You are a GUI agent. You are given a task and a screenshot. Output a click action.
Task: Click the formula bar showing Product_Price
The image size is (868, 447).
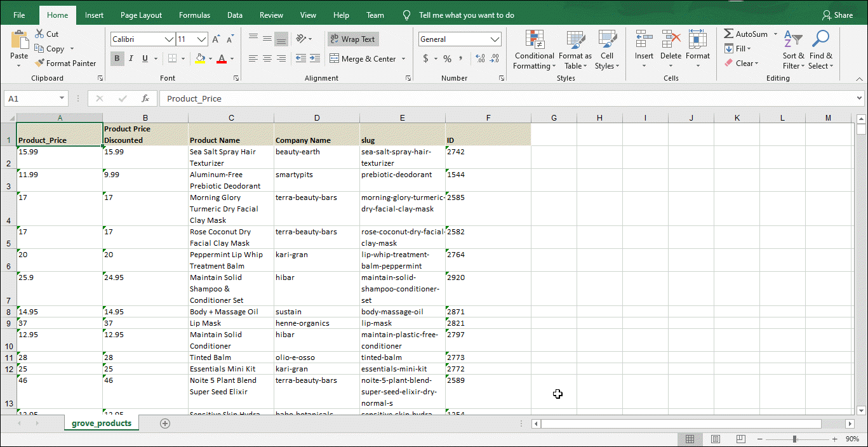tap(508, 98)
